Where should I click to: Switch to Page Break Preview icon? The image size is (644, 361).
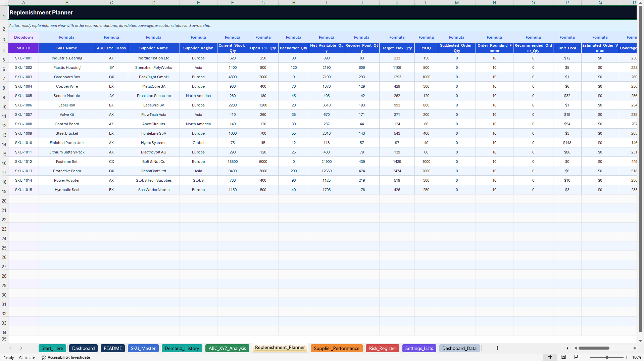point(577,357)
